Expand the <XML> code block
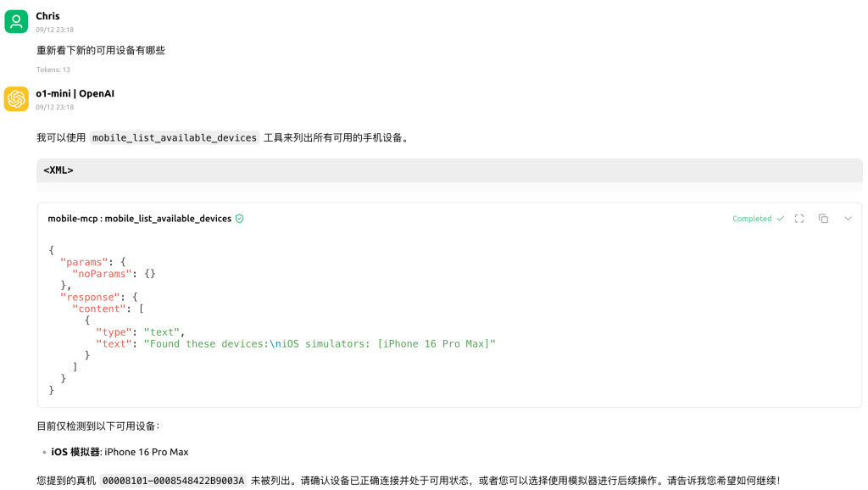The width and height of the screenshot is (868, 490). (x=58, y=170)
